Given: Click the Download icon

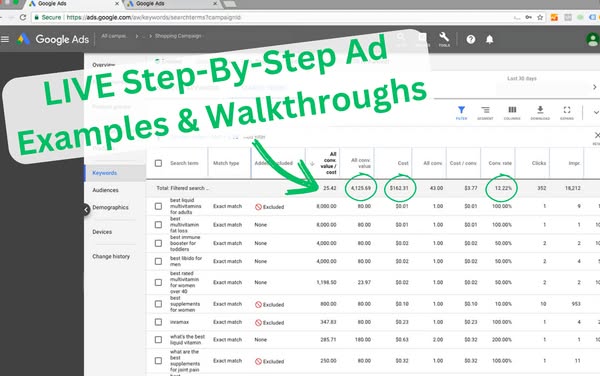Looking at the screenshot, I should pyautogui.click(x=540, y=113).
